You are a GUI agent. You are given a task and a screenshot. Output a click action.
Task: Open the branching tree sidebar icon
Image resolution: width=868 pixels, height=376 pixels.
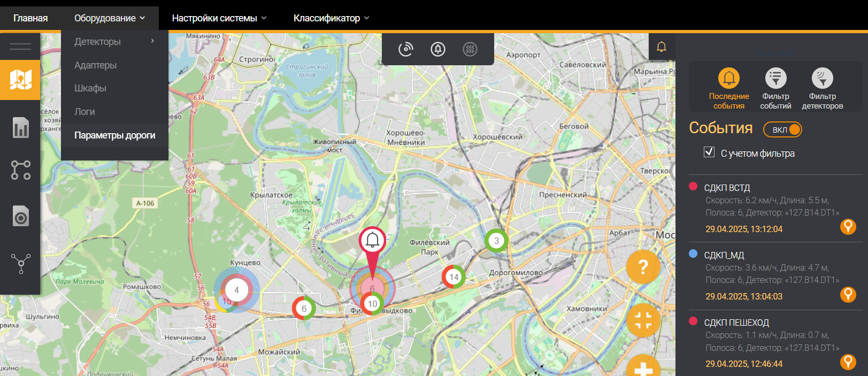20,263
